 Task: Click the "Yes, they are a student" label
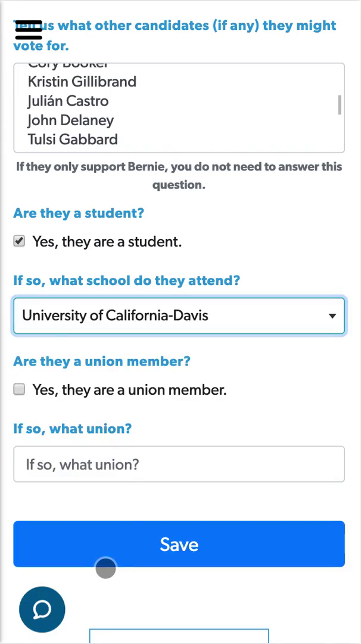107,241
